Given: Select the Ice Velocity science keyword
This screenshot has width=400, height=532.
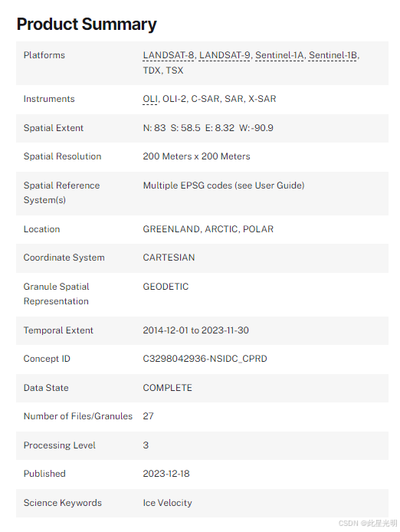Looking at the screenshot, I should [x=167, y=503].
